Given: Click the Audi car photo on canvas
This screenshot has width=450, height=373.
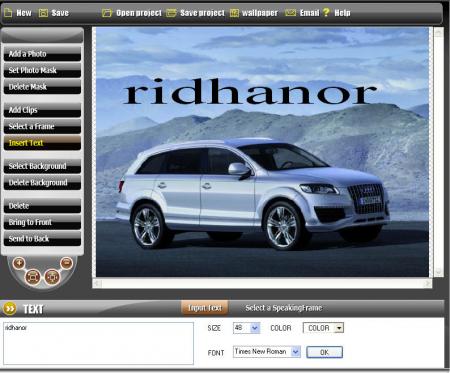Looking at the screenshot, I should point(253,193).
